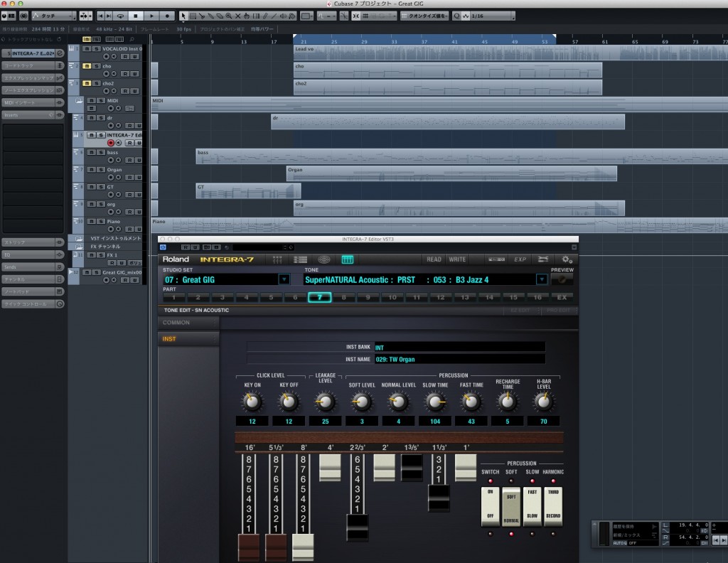The height and width of the screenshot is (563, 728).
Task: Click the INTEGRA-7 device keyboard icon
Action: 496,259
